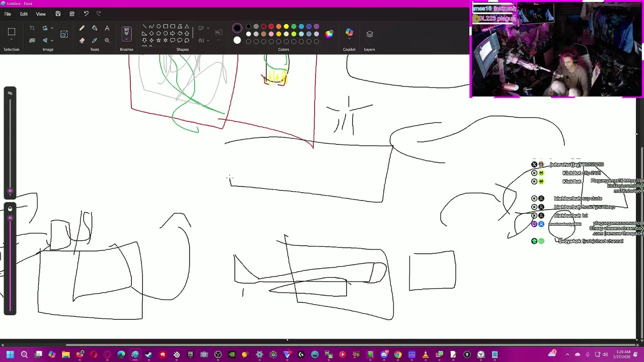This screenshot has width=644, height=362.
Task: Open the View menu
Action: (x=41, y=14)
